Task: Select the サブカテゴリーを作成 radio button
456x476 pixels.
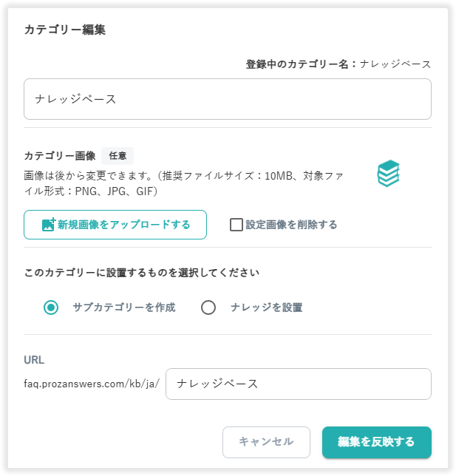Action: [x=51, y=307]
